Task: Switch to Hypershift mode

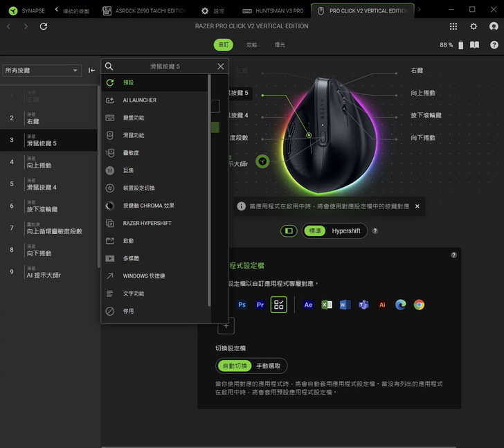Action: click(345, 231)
